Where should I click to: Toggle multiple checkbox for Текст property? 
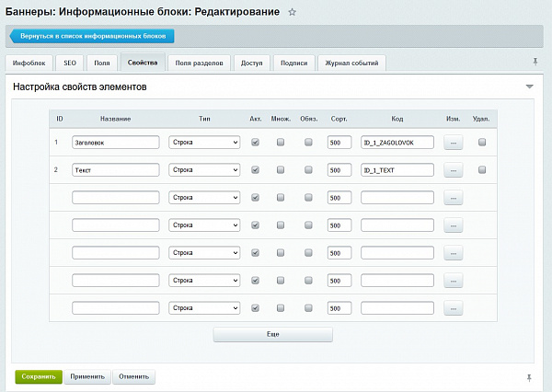(281, 169)
